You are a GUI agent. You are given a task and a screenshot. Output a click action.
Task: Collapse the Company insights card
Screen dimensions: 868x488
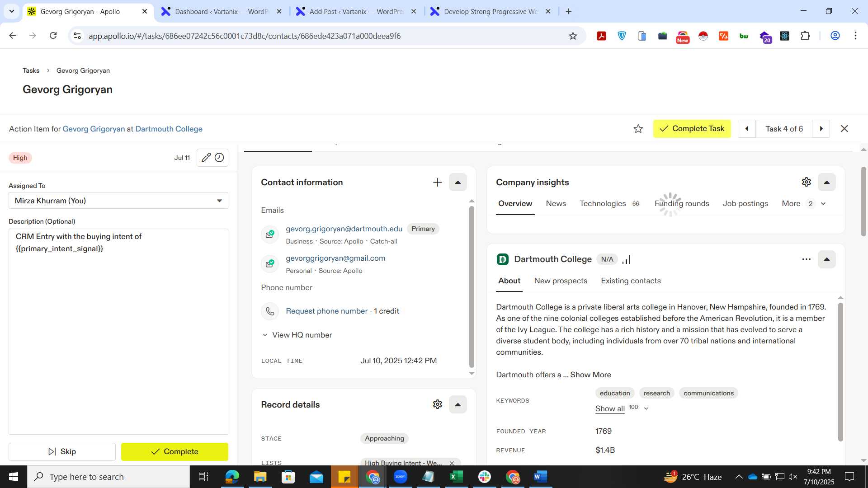[x=826, y=183]
